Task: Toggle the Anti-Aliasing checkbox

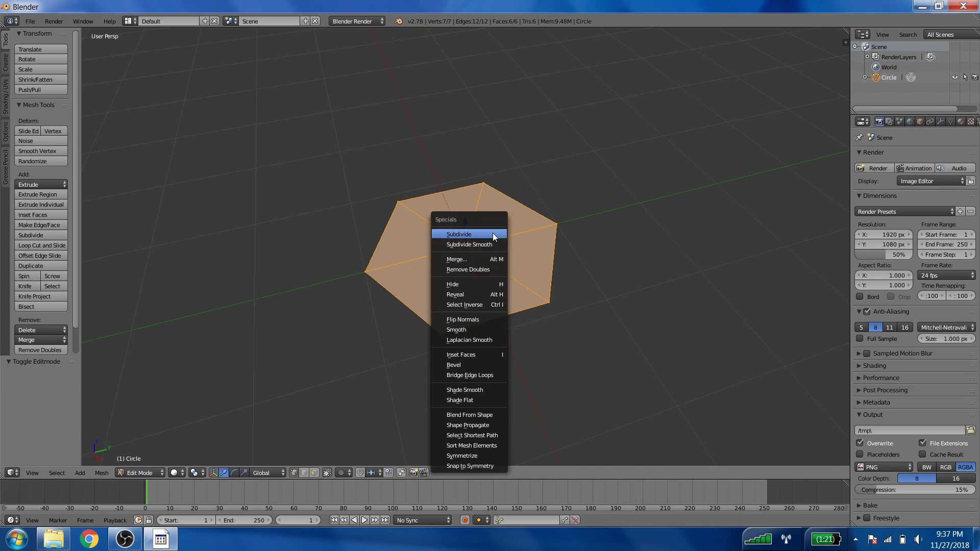Action: pyautogui.click(x=867, y=311)
